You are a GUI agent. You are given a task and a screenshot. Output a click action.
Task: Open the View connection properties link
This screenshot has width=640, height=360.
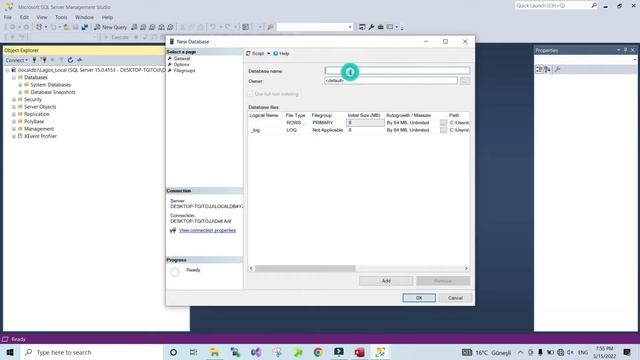(x=207, y=230)
